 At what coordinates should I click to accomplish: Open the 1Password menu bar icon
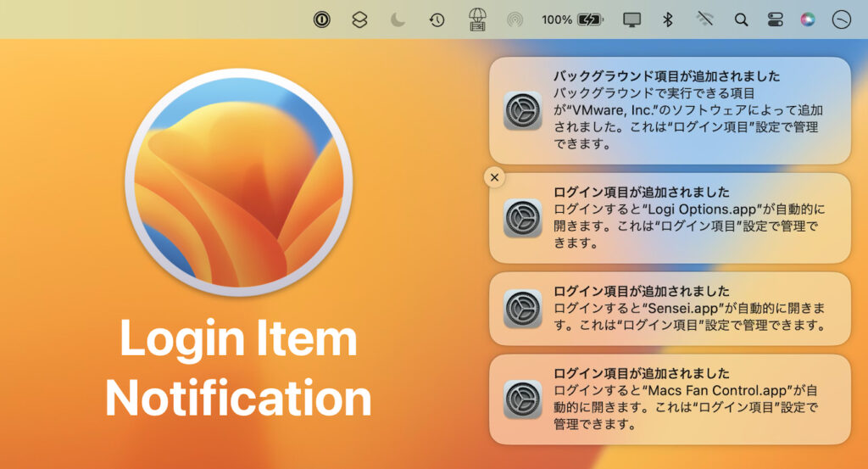pos(321,20)
